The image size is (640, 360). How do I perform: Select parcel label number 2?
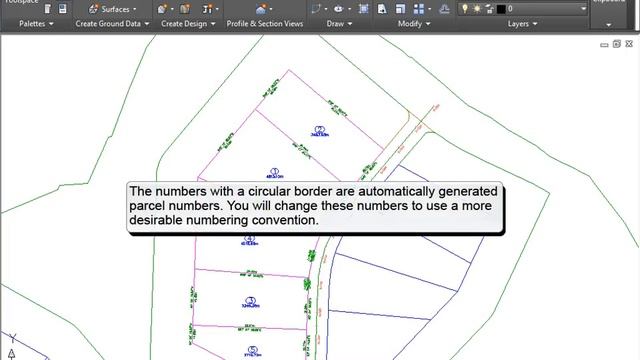(320, 131)
